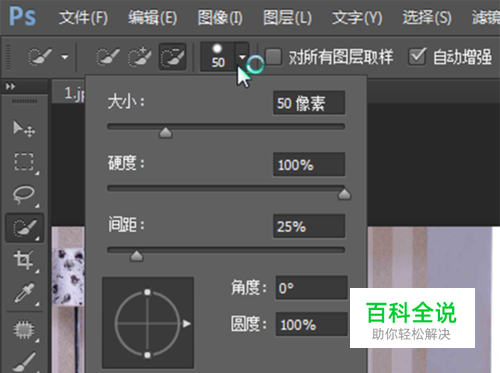Select the Brush tool at toolbox bottom
This screenshot has height=373, width=500.
coord(24,362)
